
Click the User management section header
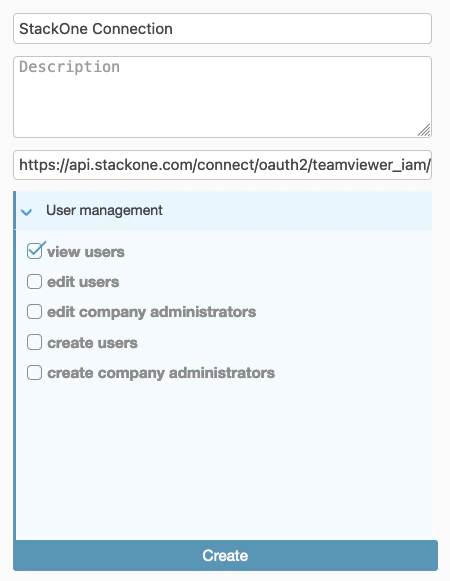point(224,210)
